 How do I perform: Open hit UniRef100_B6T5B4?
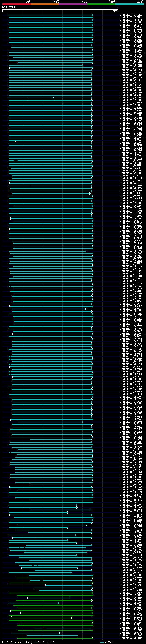point(131,65)
